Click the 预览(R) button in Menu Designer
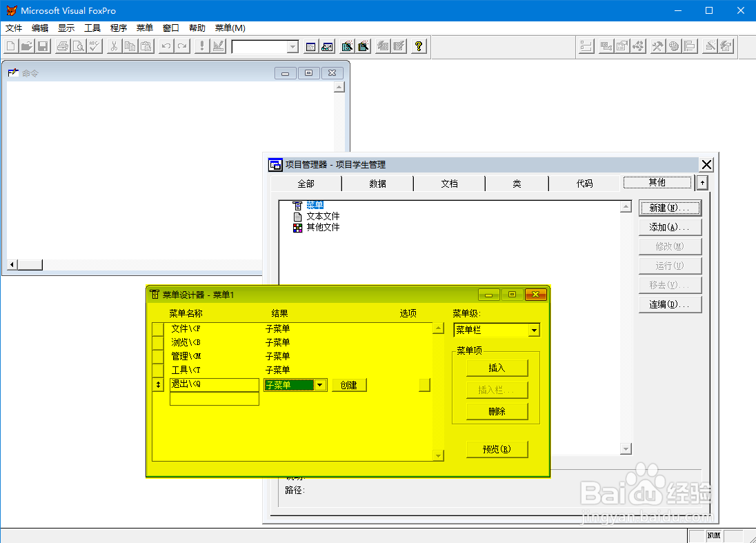Screen dimensions: 756x543 pos(497,449)
